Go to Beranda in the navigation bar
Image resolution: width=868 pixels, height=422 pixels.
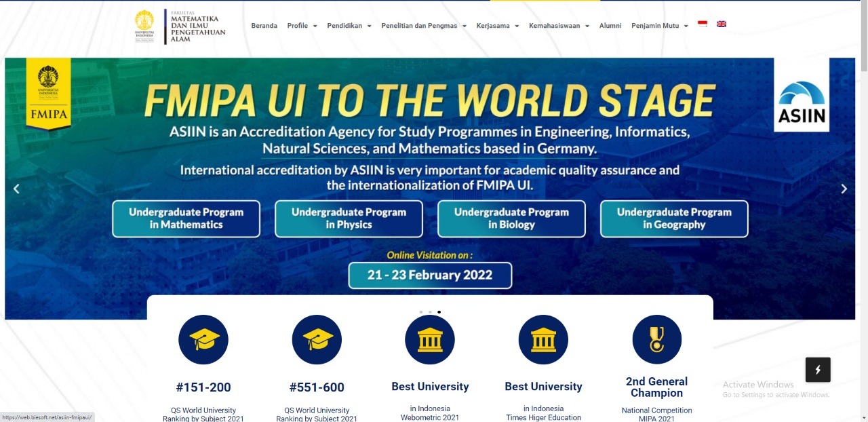pos(264,26)
